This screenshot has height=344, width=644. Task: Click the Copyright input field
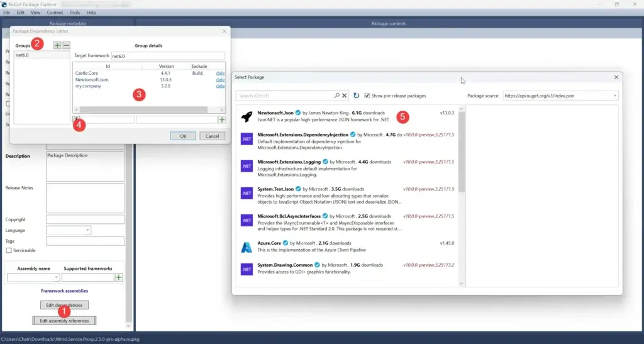[85, 219]
